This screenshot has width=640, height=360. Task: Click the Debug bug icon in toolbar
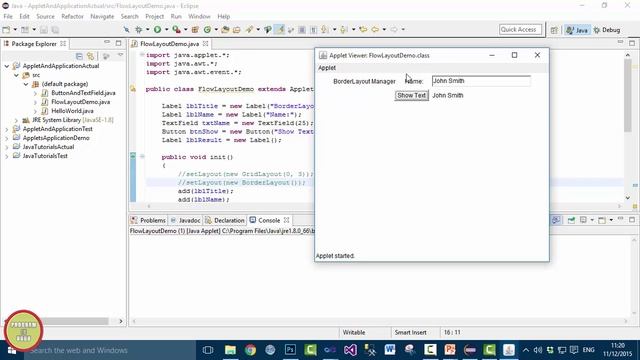tap(138, 29)
